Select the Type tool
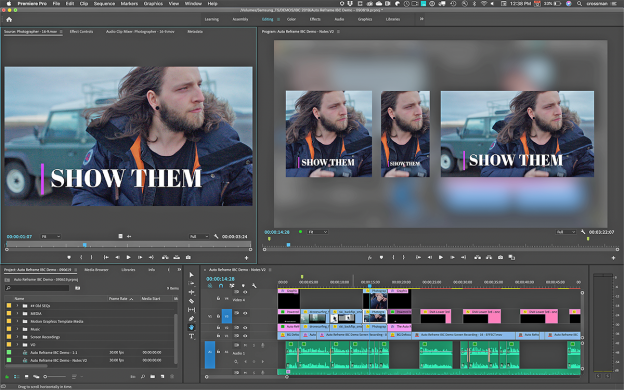Viewport: 624px width, 390px height. (191, 336)
